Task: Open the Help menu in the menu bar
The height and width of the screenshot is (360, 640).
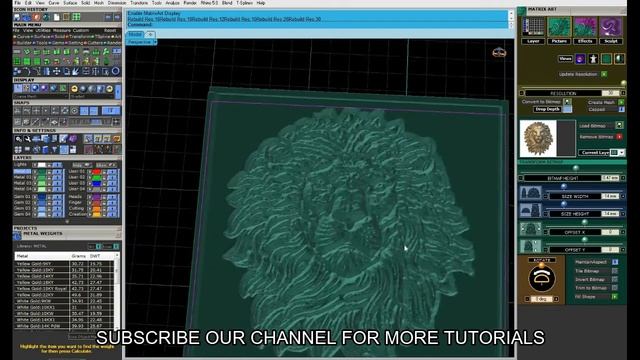Action: (261, 3)
